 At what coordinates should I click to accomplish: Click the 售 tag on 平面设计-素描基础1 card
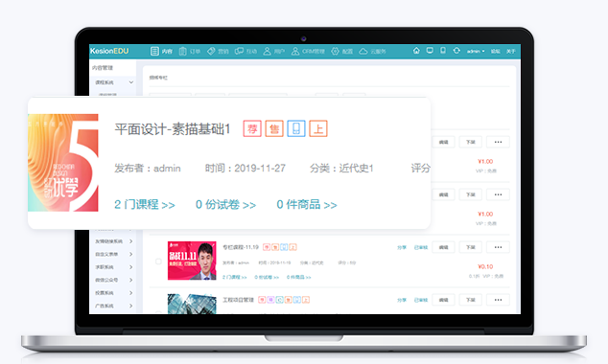click(274, 128)
